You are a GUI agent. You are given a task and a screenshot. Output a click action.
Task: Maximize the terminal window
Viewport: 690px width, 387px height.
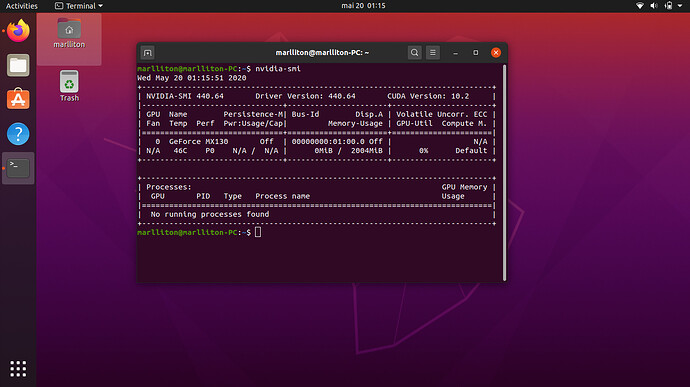[476, 53]
